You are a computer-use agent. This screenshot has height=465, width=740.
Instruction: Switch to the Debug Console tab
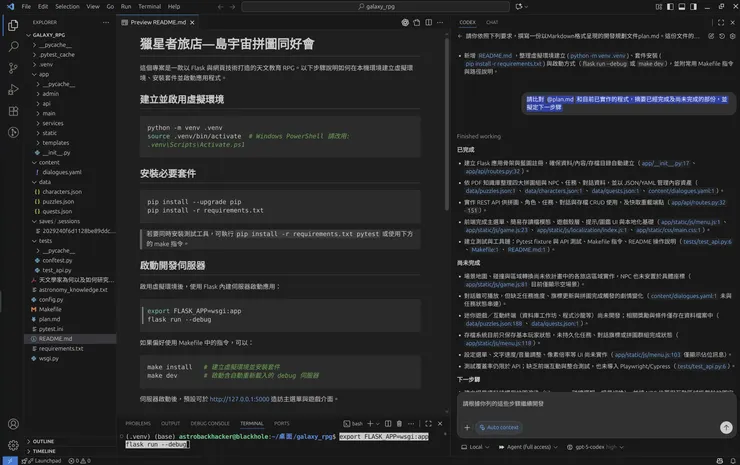[x=210, y=423]
